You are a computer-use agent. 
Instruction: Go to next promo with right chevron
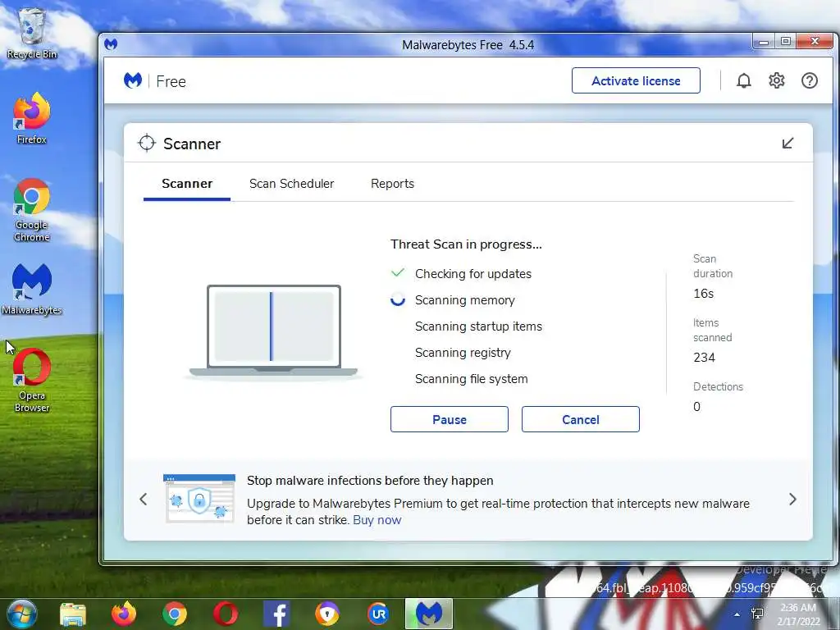793,500
